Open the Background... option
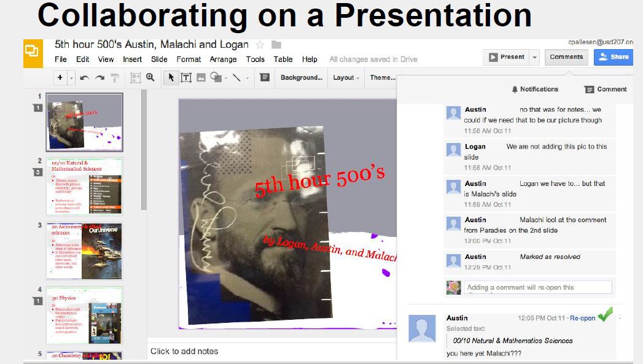The height and width of the screenshot is (364, 643). [302, 77]
